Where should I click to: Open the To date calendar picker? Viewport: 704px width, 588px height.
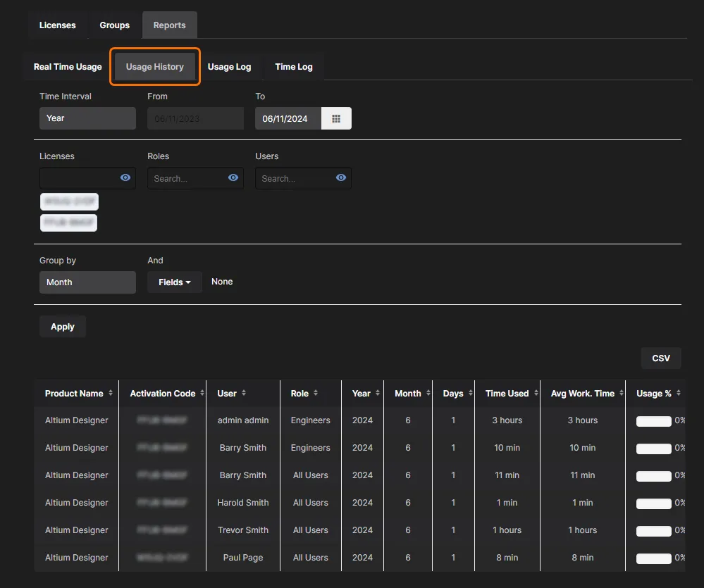336,118
